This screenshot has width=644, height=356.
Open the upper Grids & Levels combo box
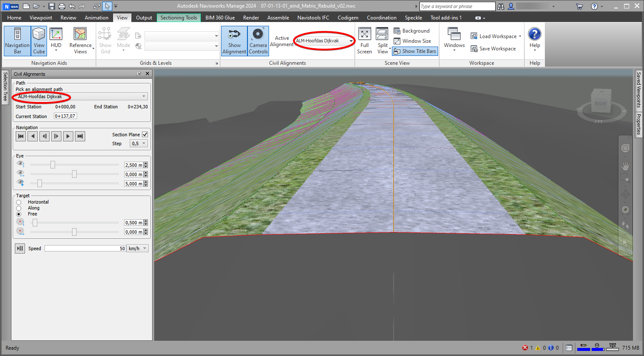182,36
